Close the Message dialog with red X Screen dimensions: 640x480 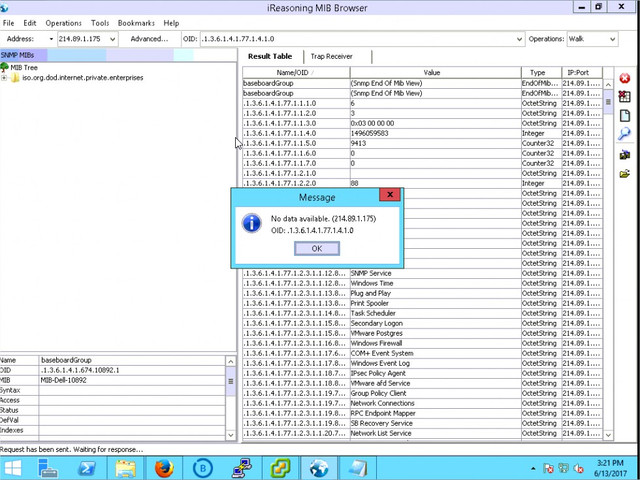(390, 195)
